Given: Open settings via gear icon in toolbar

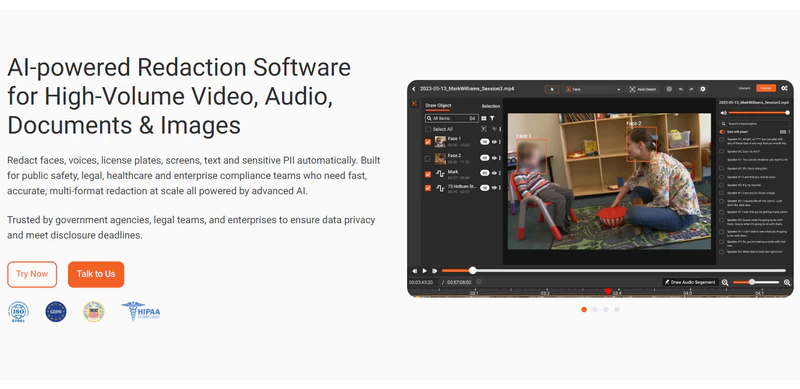Looking at the screenshot, I should point(703,89).
